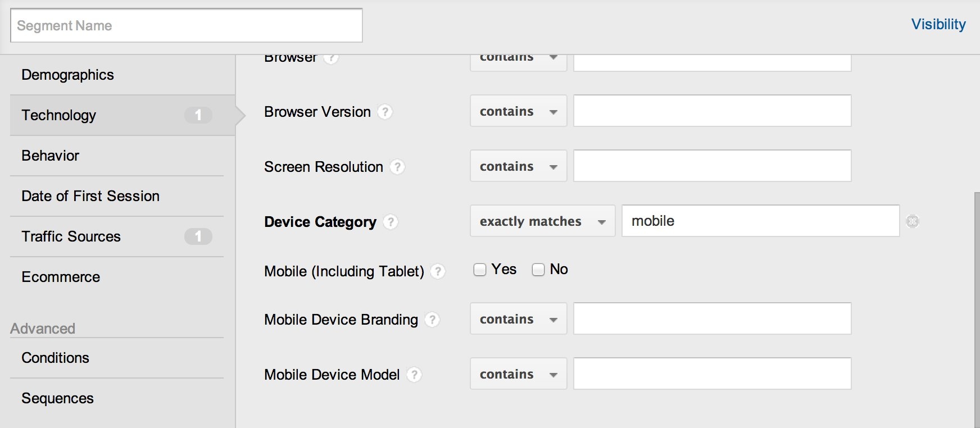Screen dimensions: 980x428
Task: Open the Behavior section
Action: click(51, 156)
